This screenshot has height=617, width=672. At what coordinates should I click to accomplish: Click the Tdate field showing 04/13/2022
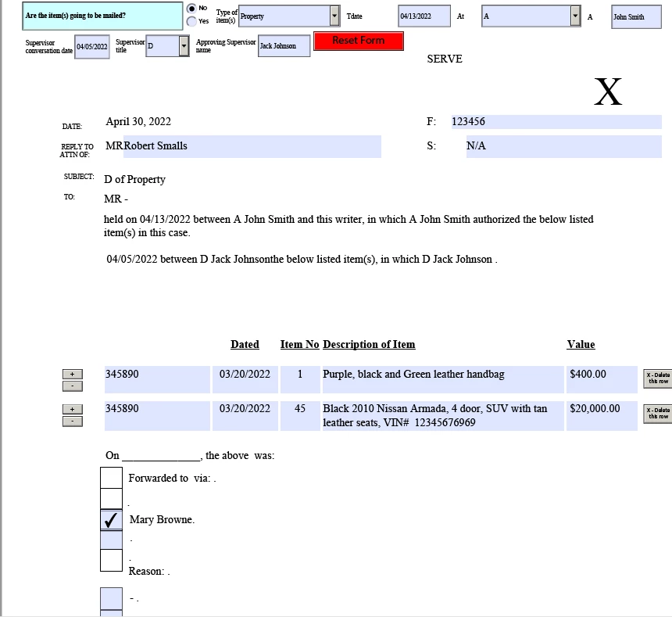(x=424, y=16)
